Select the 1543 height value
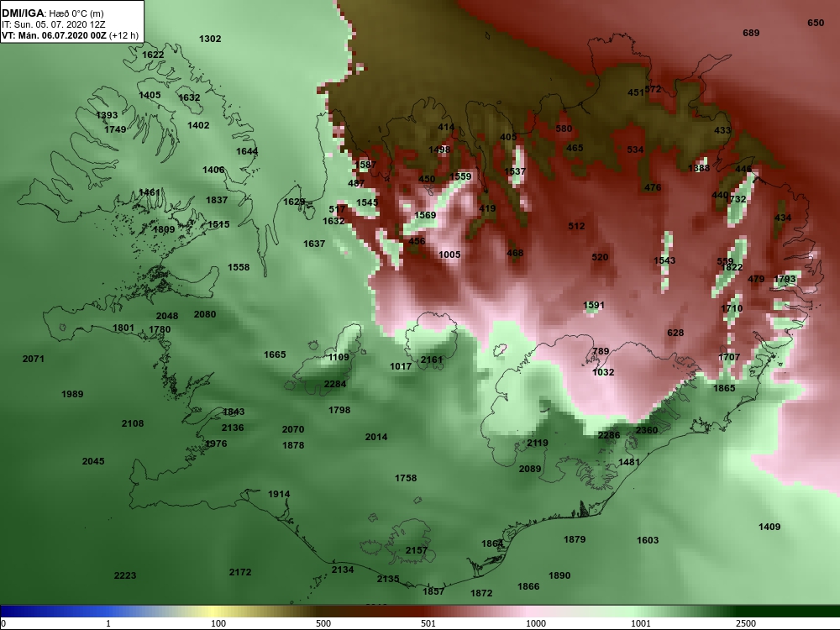This screenshot has width=840, height=630. pos(664,261)
